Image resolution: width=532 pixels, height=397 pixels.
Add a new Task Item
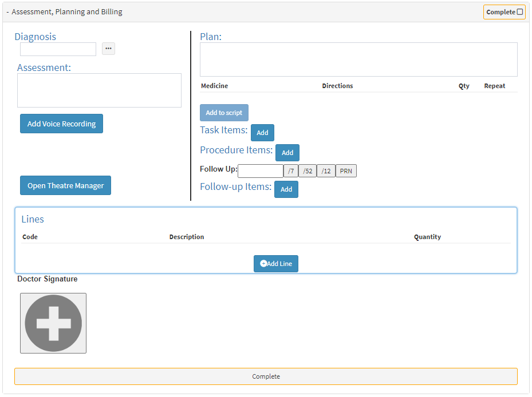tap(262, 133)
